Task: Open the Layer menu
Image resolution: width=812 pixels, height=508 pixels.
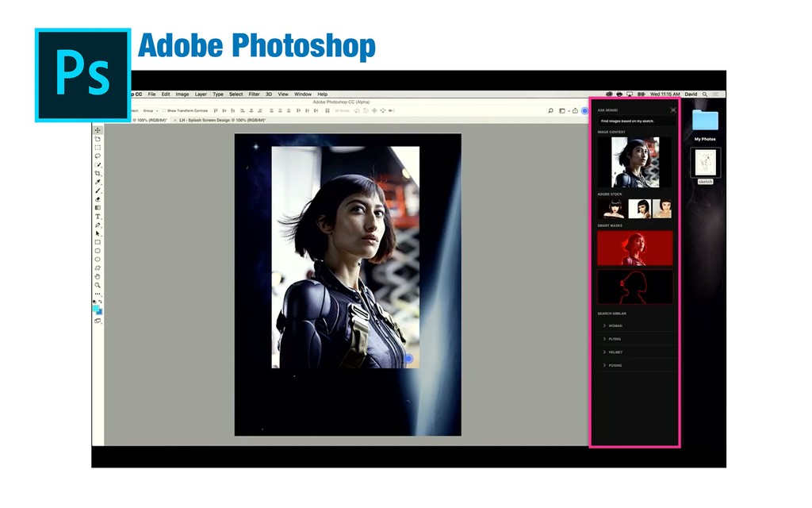Action: 201,94
